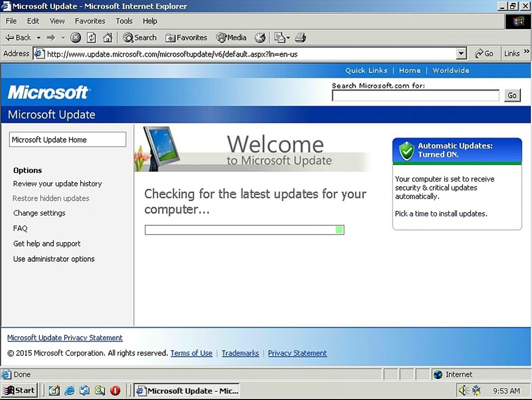Click the 9:53 AM clock
This screenshot has width=532, height=400.
coord(506,391)
